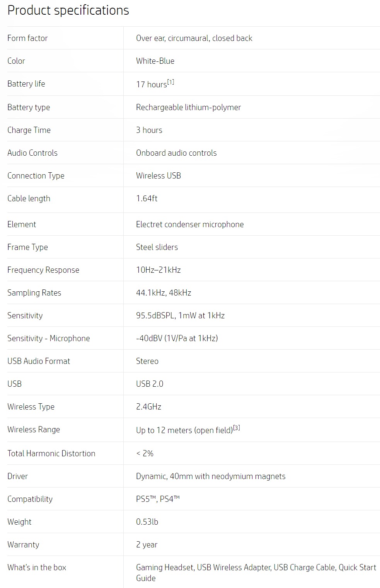Click the Product specifications heading

(x=68, y=10)
